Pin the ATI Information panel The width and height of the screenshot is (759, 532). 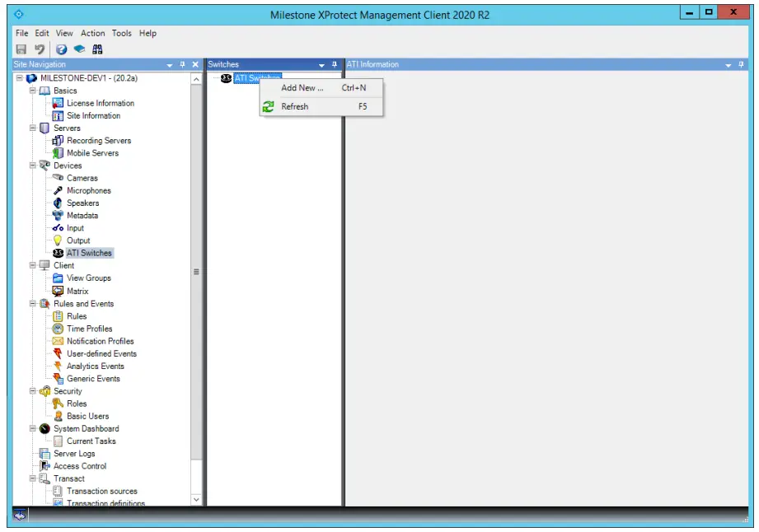point(741,64)
